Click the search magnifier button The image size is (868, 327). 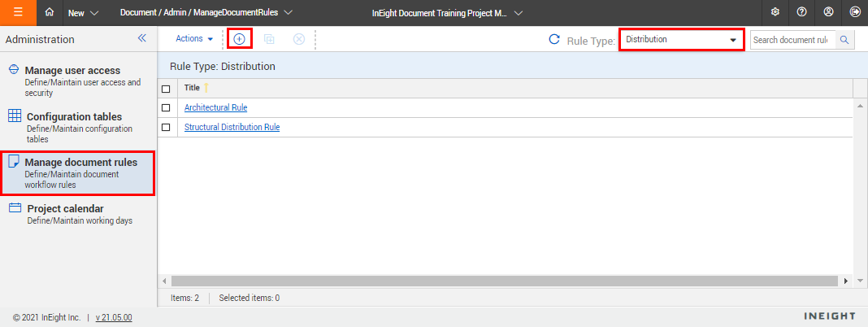[x=844, y=40]
